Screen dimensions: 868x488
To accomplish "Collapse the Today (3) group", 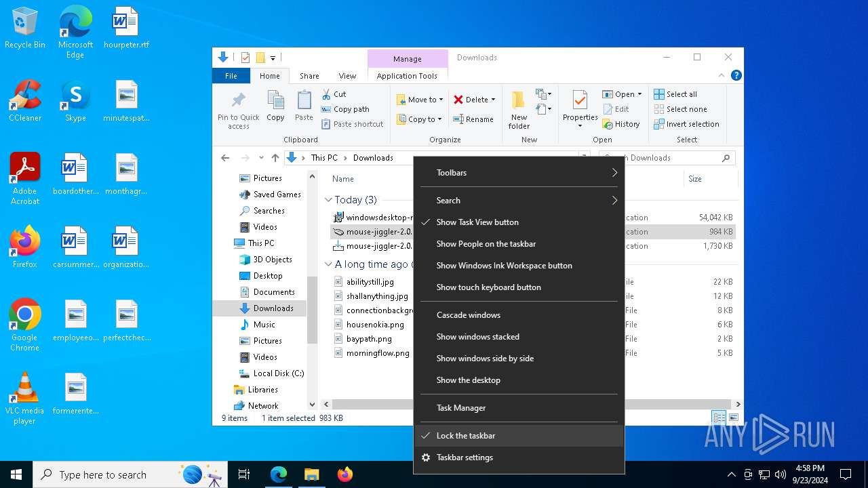I will (328, 200).
